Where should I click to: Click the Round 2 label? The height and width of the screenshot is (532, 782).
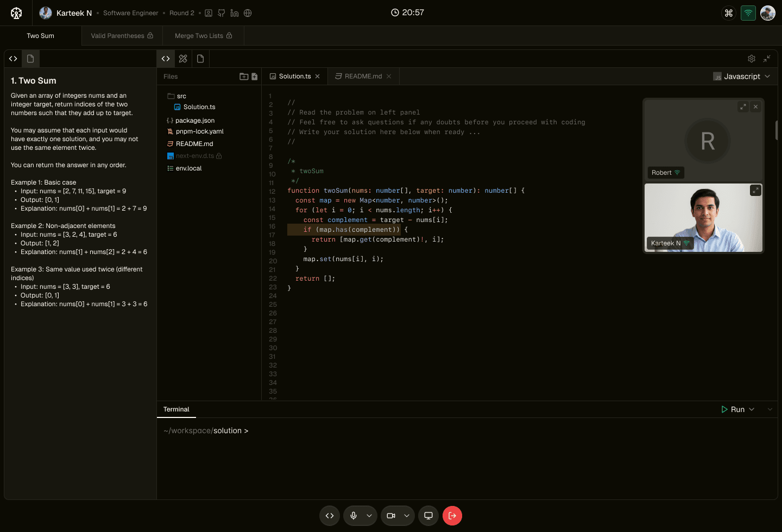pyautogui.click(x=181, y=13)
